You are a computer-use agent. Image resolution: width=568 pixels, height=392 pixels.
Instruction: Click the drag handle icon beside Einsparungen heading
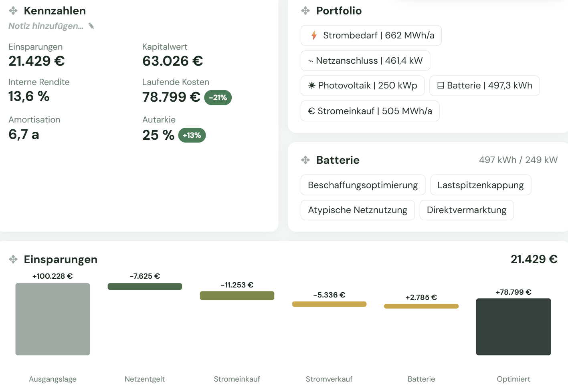13,259
